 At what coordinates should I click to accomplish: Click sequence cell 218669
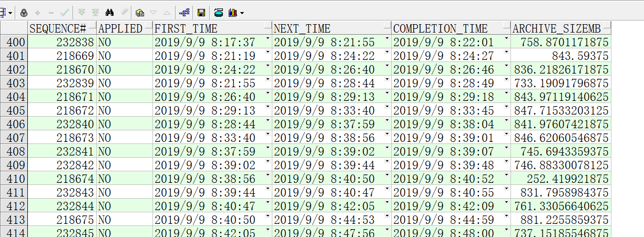tap(62, 56)
